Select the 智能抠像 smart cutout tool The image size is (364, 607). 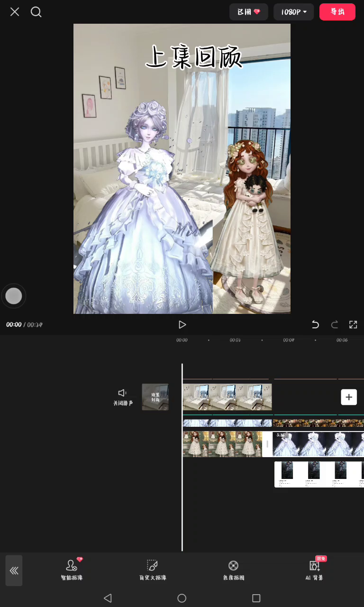pos(72,570)
